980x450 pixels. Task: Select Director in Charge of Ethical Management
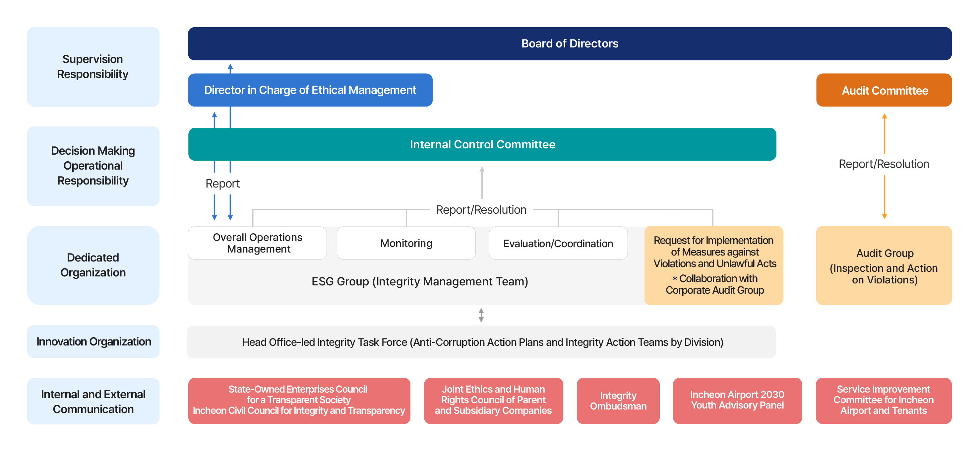click(x=310, y=90)
